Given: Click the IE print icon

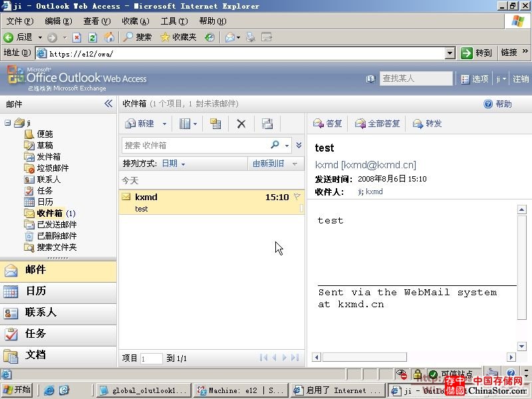Looking at the screenshot, I should (251, 37).
